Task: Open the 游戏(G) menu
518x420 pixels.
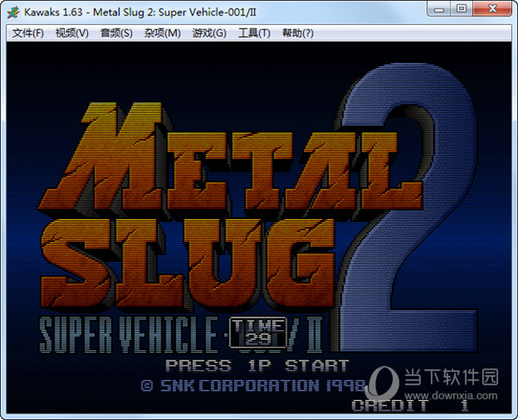Action: pos(210,33)
